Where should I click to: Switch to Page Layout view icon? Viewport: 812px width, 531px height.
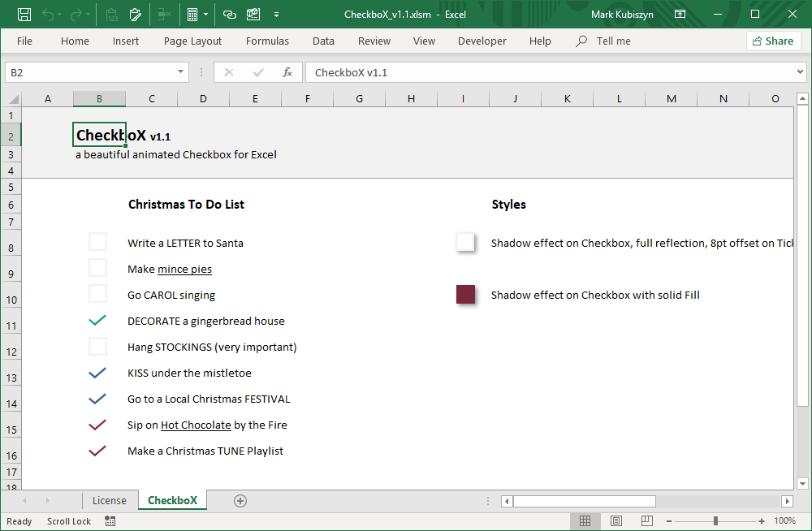616,520
